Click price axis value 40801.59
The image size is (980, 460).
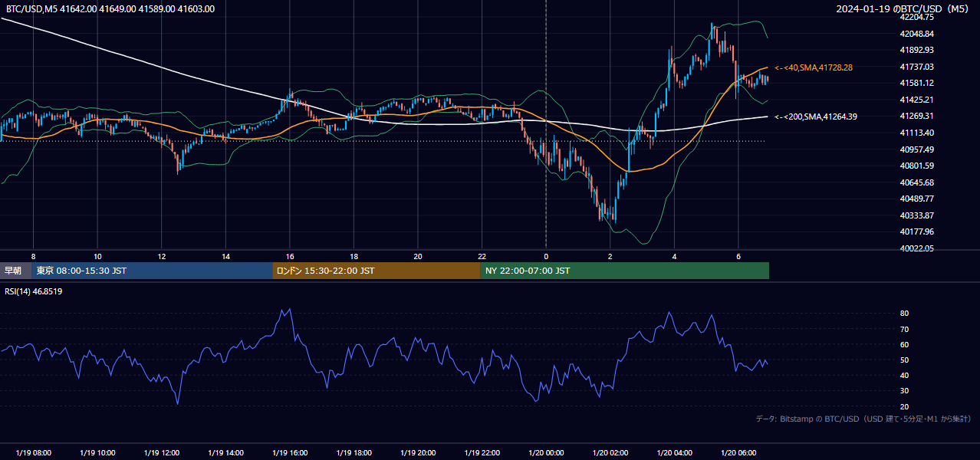pyautogui.click(x=917, y=166)
